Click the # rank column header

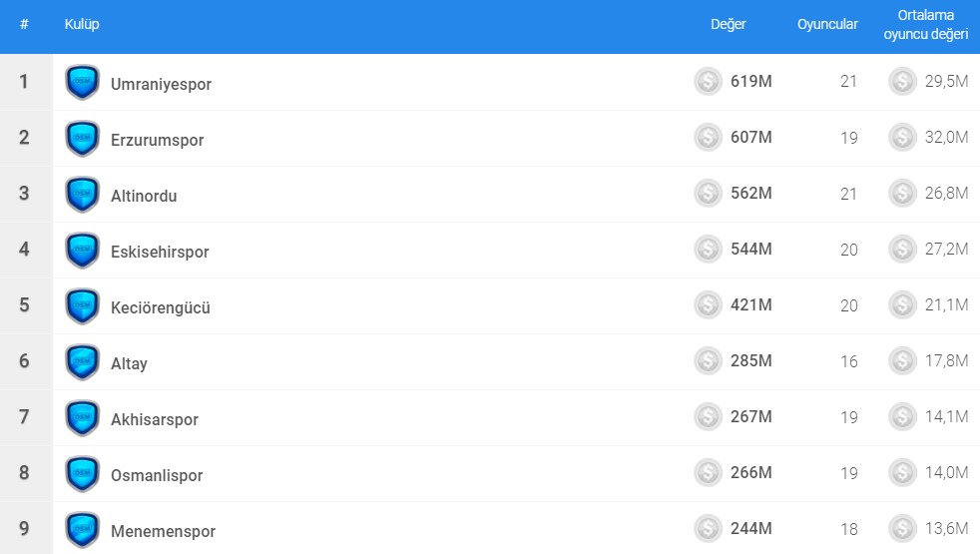click(x=24, y=24)
